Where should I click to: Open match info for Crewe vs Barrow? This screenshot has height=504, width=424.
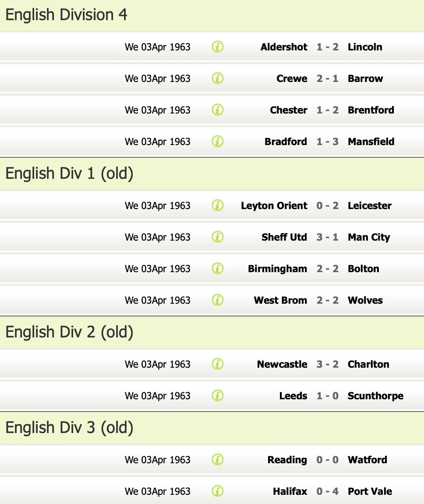click(x=218, y=78)
